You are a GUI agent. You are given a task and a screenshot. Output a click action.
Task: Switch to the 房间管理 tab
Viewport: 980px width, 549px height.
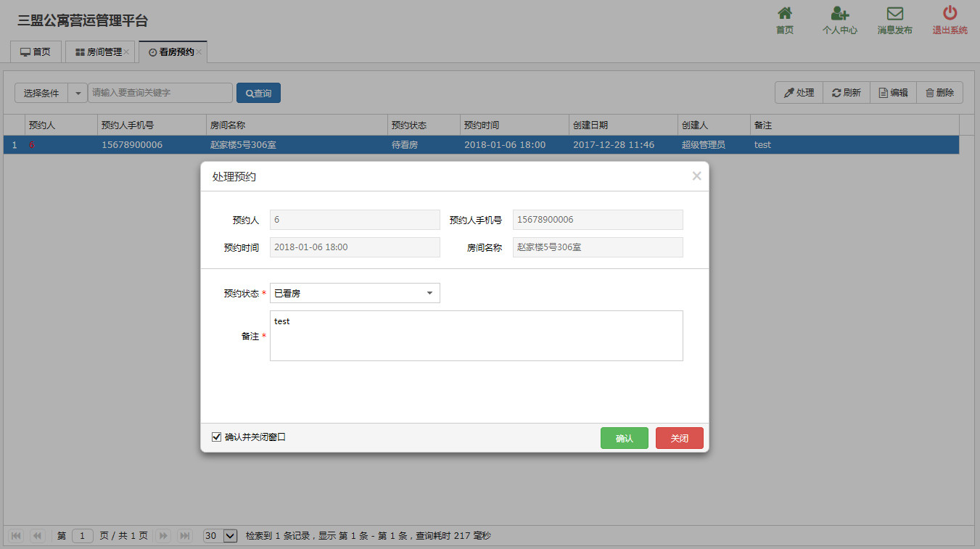(x=99, y=52)
